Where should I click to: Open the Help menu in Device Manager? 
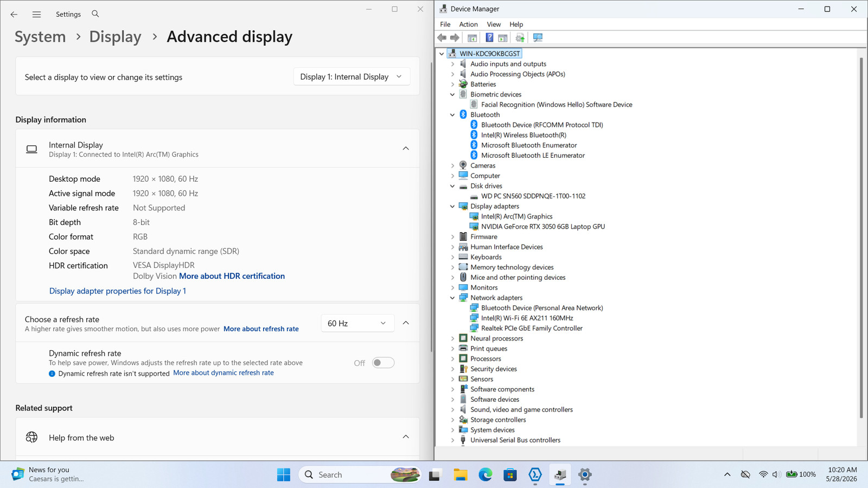pos(516,24)
